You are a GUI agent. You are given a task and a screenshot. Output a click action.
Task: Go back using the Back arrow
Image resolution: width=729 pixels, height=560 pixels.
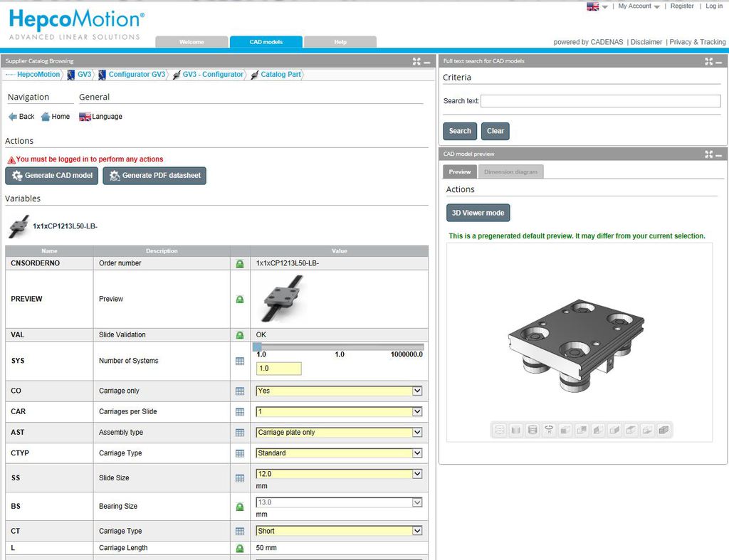pyautogui.click(x=21, y=117)
